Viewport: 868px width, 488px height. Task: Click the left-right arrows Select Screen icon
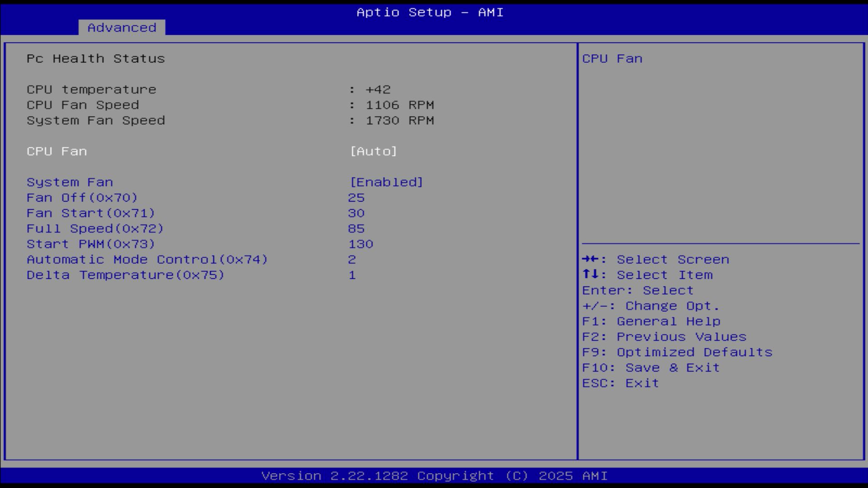point(590,259)
